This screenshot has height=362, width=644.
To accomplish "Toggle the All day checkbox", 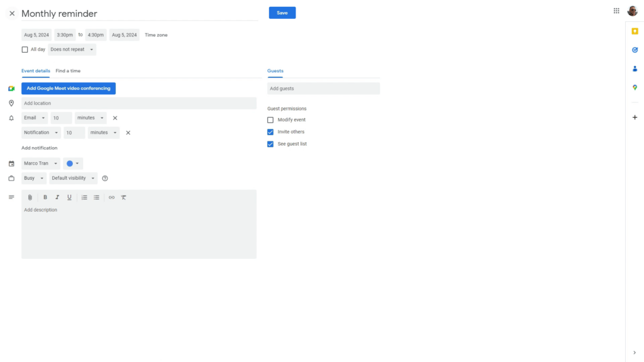I will [x=25, y=49].
